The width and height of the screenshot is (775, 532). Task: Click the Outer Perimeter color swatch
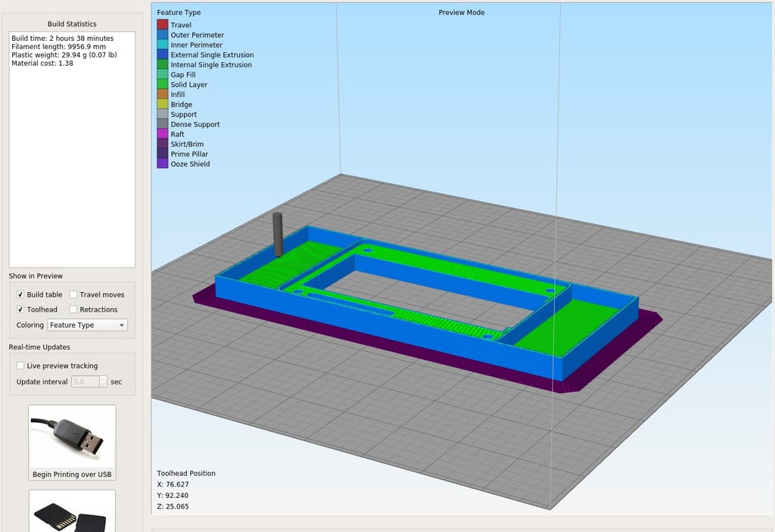tap(161, 35)
